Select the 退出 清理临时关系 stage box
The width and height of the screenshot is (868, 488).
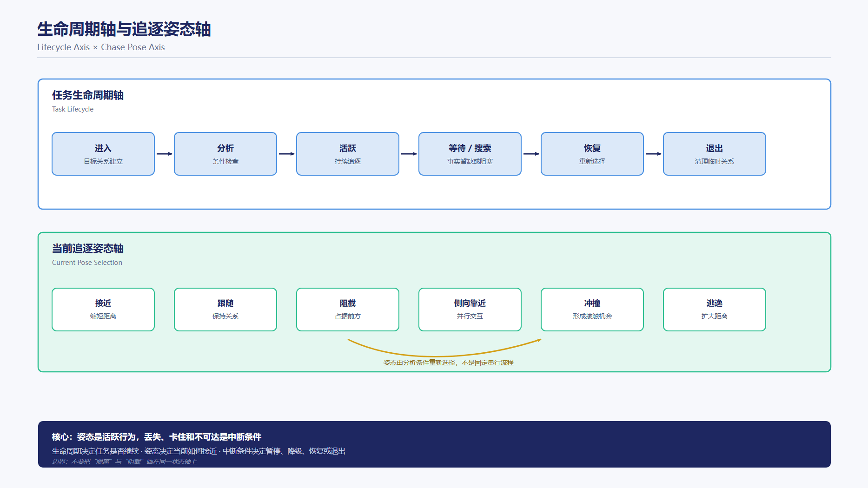tap(715, 154)
